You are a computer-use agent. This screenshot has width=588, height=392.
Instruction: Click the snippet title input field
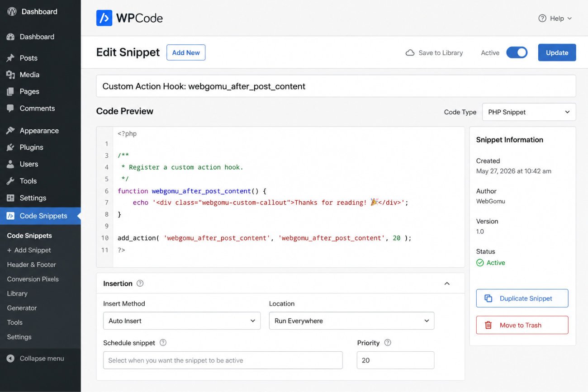[x=336, y=86]
